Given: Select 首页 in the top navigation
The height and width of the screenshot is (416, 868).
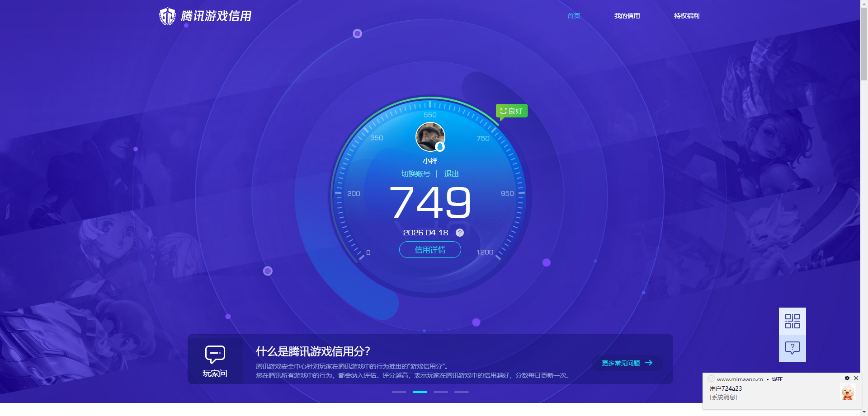Looking at the screenshot, I should [x=573, y=16].
